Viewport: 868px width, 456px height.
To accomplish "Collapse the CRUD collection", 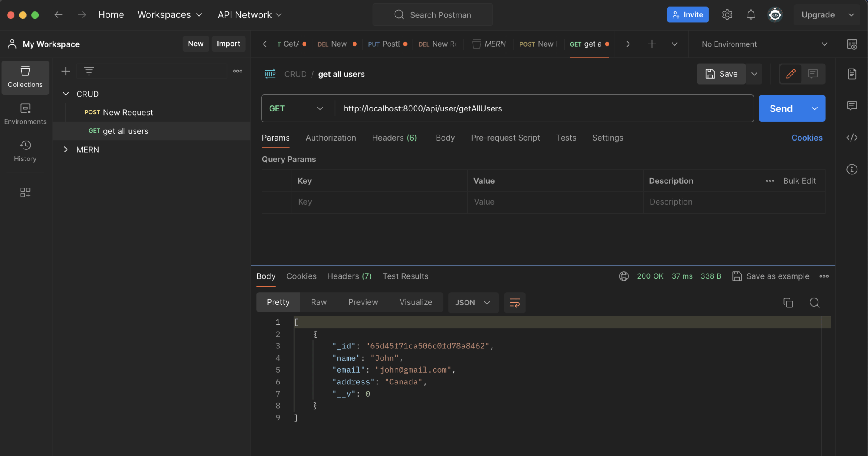I will 66,94.
